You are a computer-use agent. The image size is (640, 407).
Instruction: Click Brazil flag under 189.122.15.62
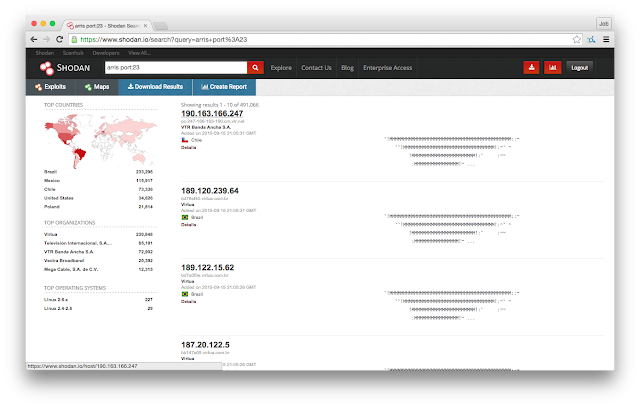click(185, 294)
